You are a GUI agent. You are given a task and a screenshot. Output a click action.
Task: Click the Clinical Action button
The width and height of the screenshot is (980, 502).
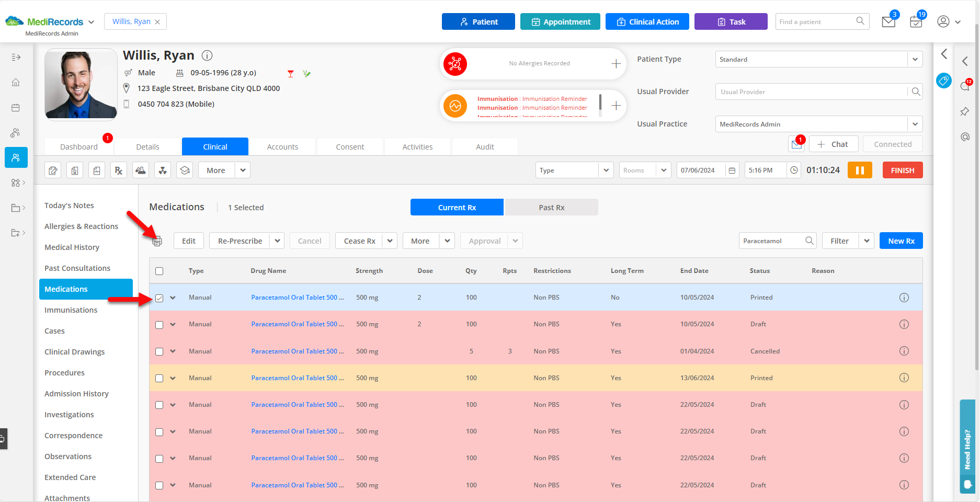(647, 21)
